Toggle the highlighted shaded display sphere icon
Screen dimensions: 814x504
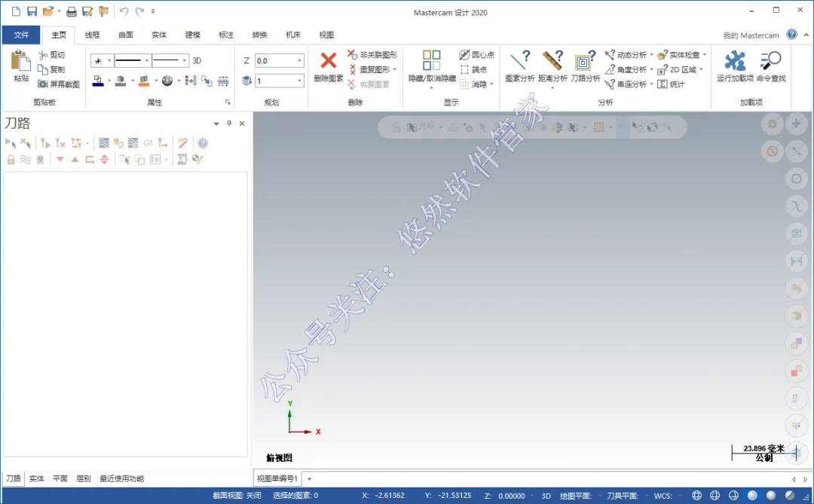(x=752, y=495)
